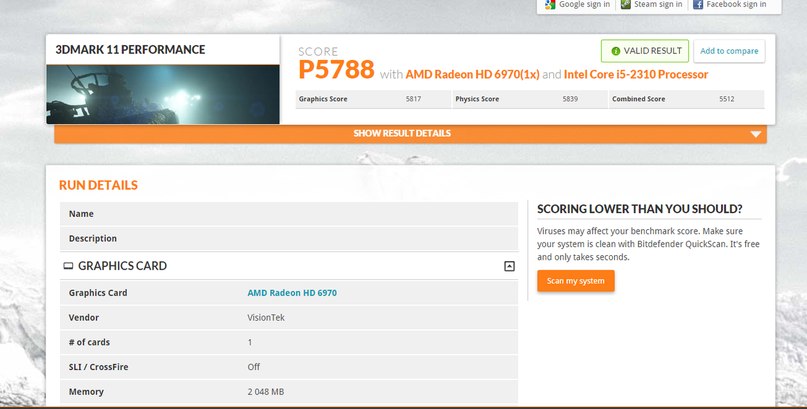807x409 pixels.
Task: Open the Intel Core i5-2310 Processor link
Action: (636, 75)
